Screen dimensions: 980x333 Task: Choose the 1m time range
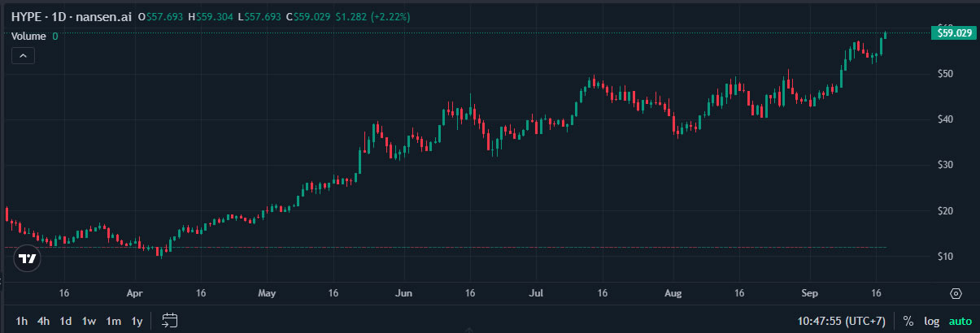[x=113, y=320]
